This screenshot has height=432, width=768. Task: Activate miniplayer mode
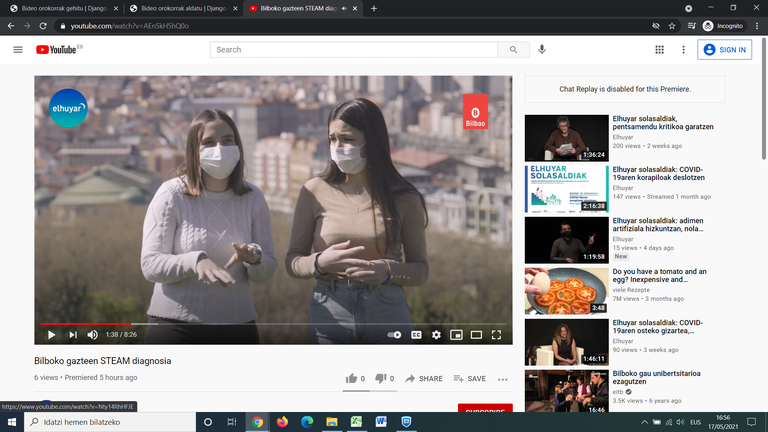tap(456, 335)
